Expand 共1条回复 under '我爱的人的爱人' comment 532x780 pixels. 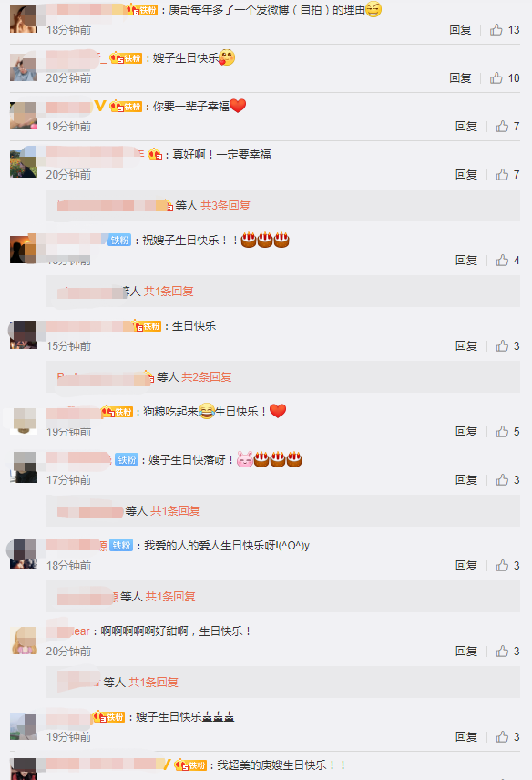tap(170, 597)
